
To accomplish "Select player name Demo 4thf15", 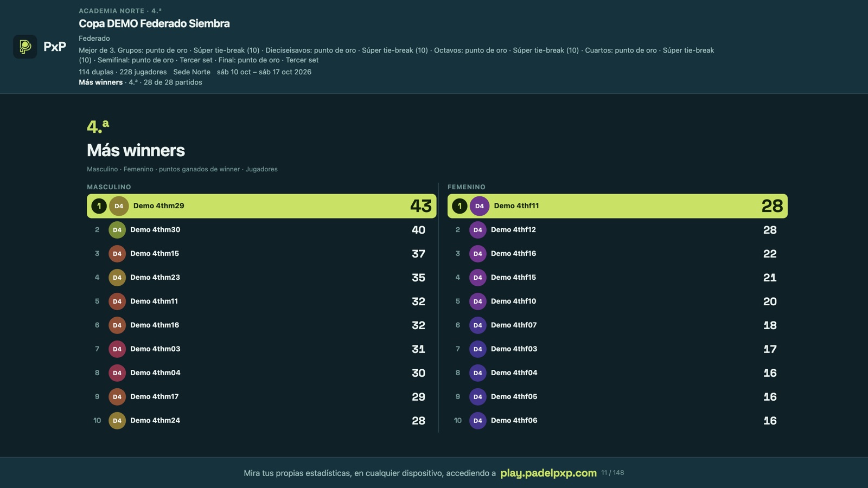I will pyautogui.click(x=513, y=278).
